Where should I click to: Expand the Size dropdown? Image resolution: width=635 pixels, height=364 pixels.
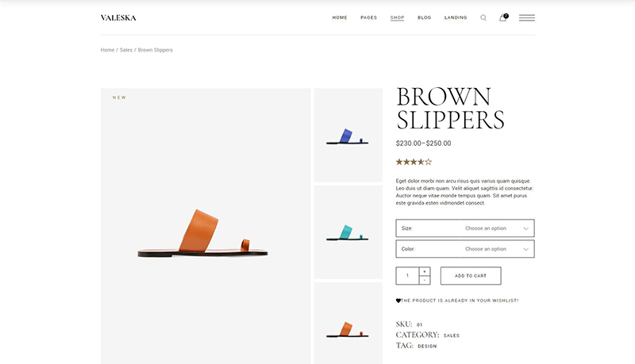coord(464,228)
